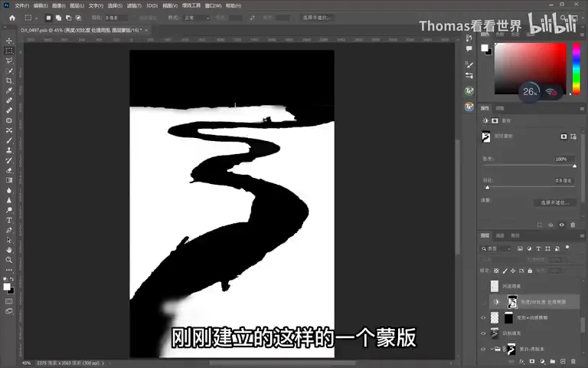Select vector mask button in Properties panel

tap(573, 136)
